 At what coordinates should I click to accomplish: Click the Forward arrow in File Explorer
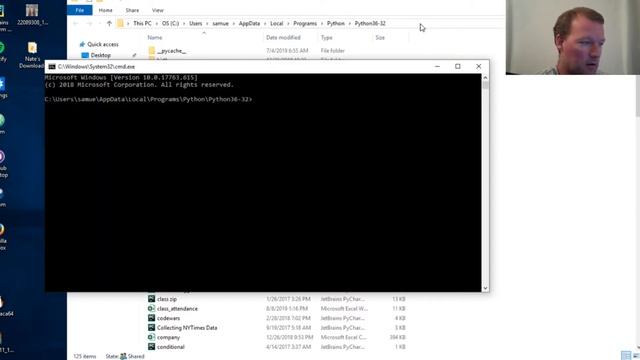coord(89,24)
